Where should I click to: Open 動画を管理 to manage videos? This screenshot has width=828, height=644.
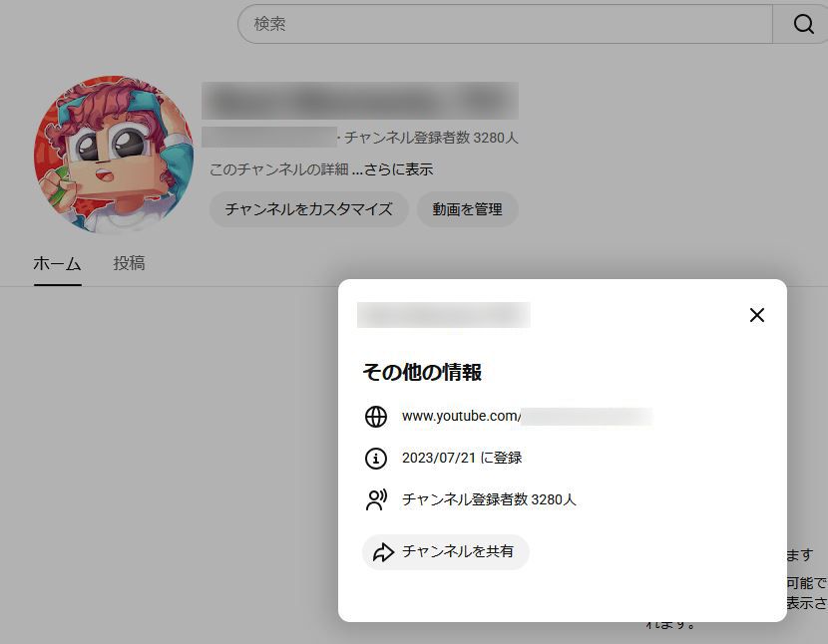tap(467, 209)
